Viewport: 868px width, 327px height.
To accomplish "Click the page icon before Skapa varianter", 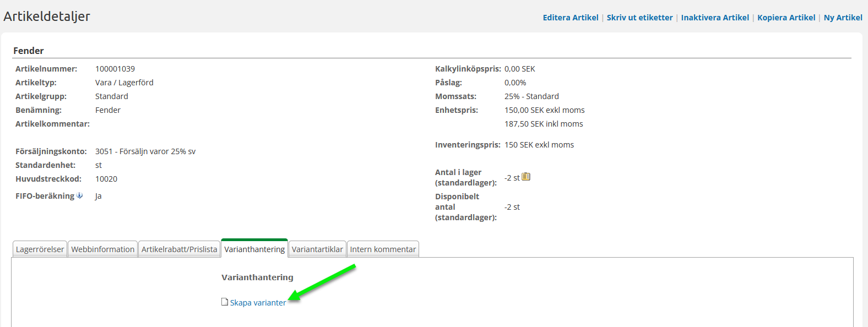I will tap(225, 302).
